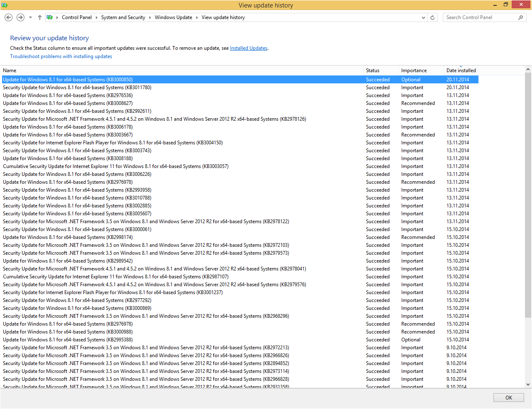Sort by the Date installed column header
Screen dimensions: 532x409
[461, 71]
